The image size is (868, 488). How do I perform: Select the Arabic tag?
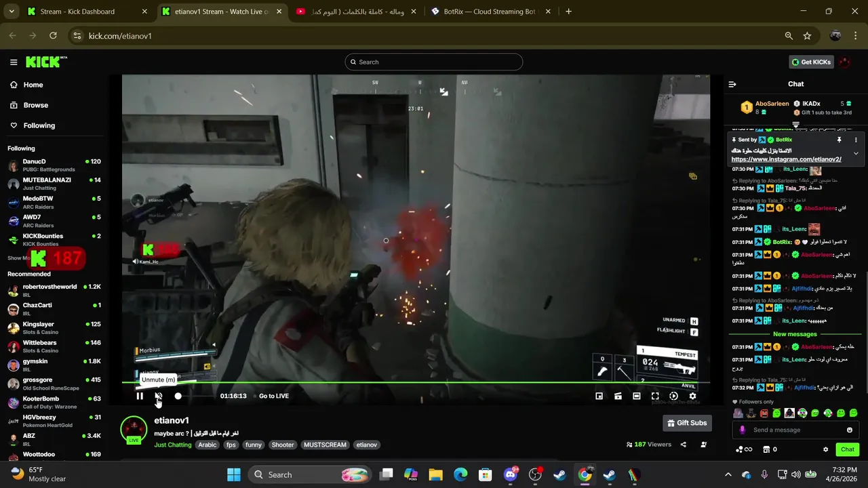[208, 445]
